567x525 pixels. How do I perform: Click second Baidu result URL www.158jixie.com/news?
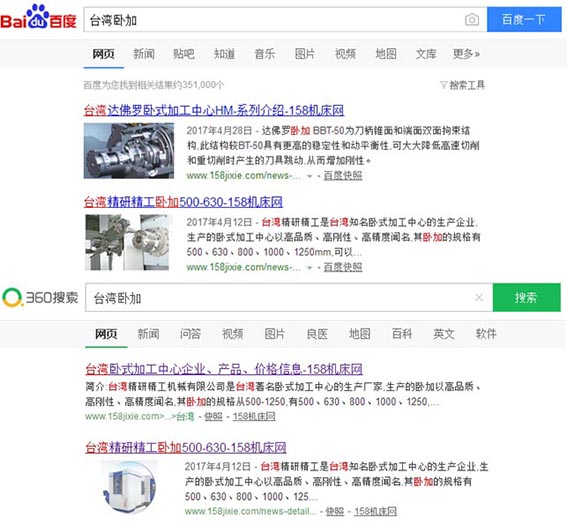[x=243, y=267]
